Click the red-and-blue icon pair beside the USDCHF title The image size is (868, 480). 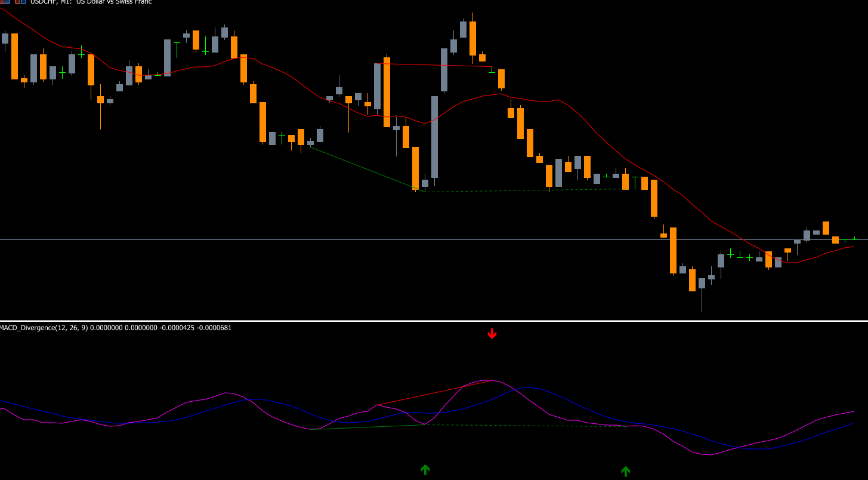(20, 2)
